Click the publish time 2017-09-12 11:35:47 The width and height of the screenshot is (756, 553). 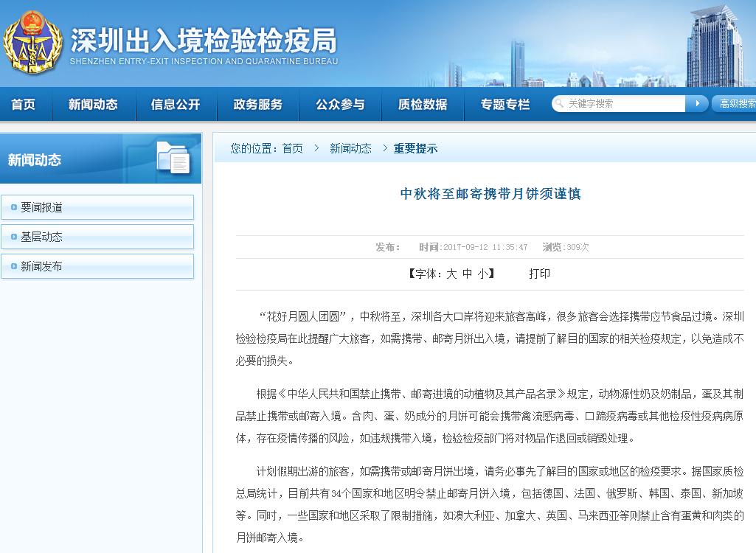pyautogui.click(x=485, y=247)
